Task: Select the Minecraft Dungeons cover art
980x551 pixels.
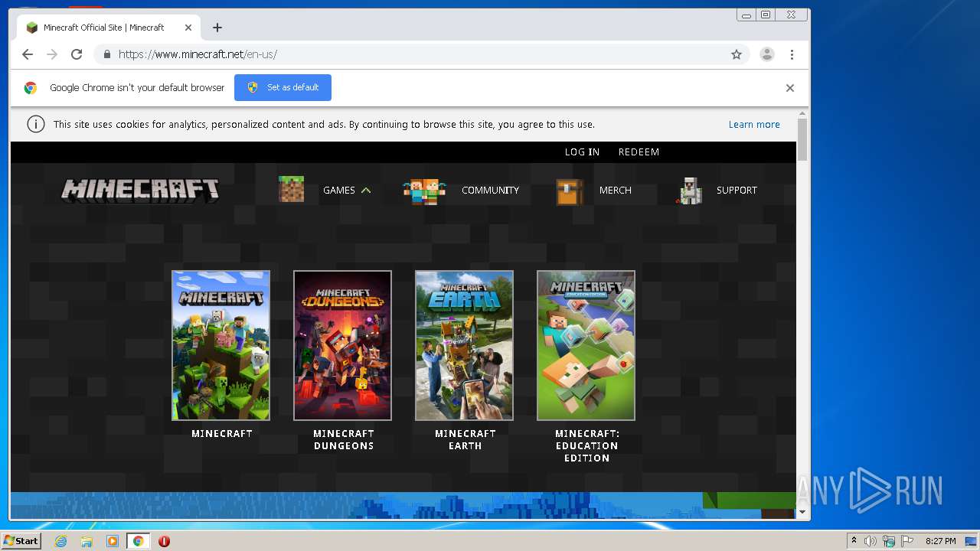Action: (342, 345)
